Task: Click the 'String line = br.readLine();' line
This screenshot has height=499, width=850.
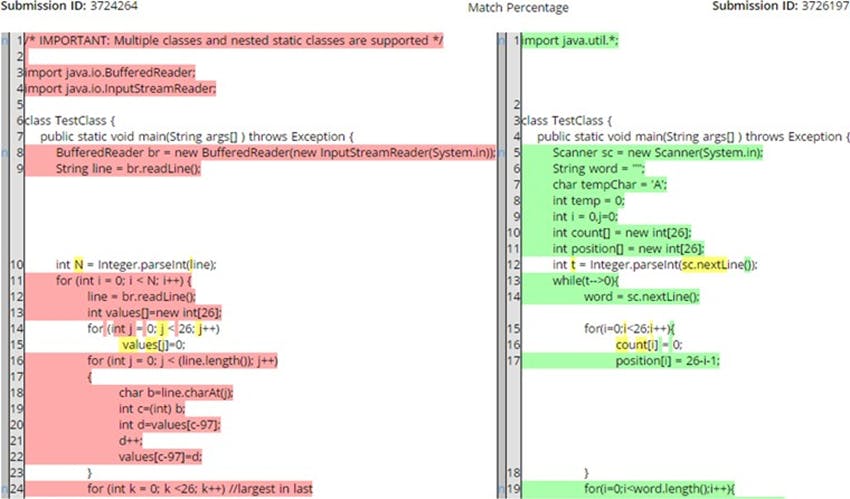Action: pos(128,169)
